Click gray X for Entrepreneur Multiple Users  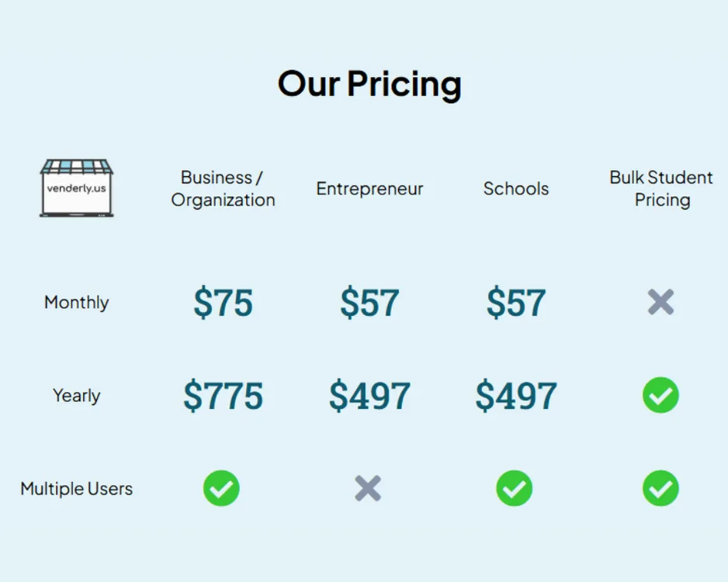[x=368, y=488]
